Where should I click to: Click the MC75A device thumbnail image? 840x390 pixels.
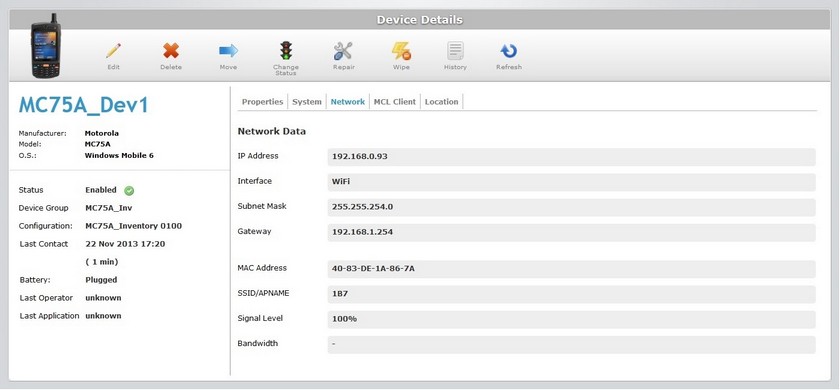pos(47,46)
